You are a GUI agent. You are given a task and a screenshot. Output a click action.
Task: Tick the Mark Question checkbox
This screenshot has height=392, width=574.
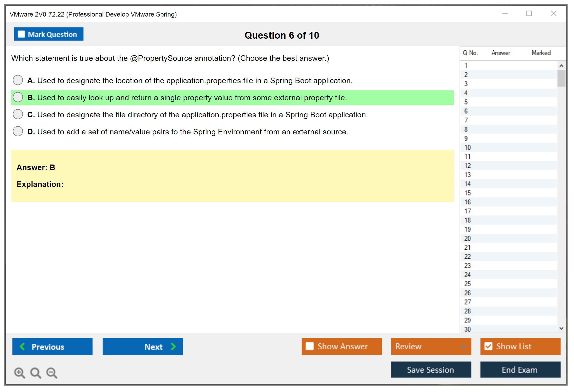tap(21, 34)
